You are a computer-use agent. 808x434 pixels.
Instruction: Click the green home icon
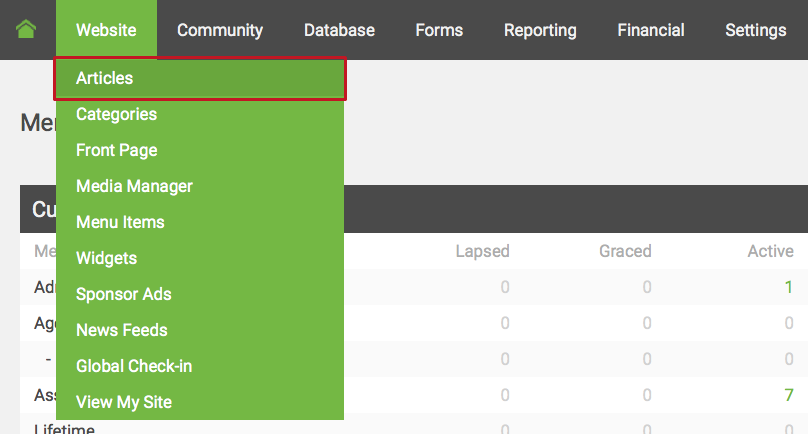27,30
